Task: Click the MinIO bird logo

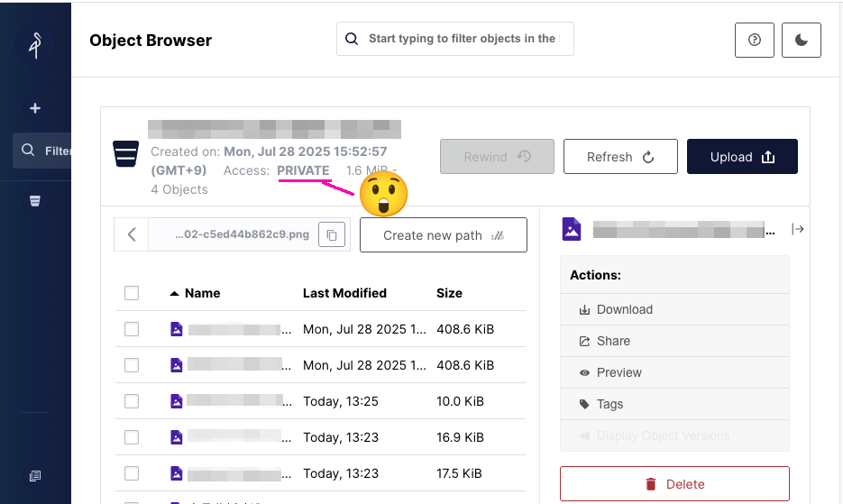Action: pos(35,45)
